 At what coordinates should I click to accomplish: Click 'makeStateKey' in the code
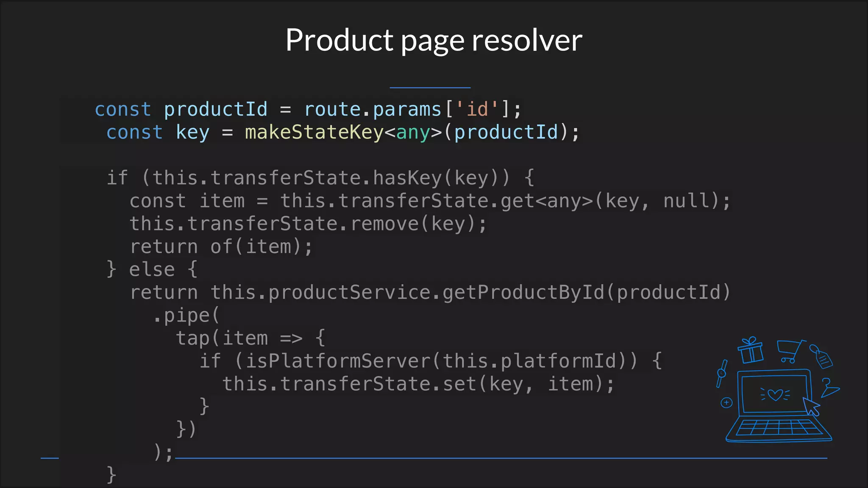[314, 132]
